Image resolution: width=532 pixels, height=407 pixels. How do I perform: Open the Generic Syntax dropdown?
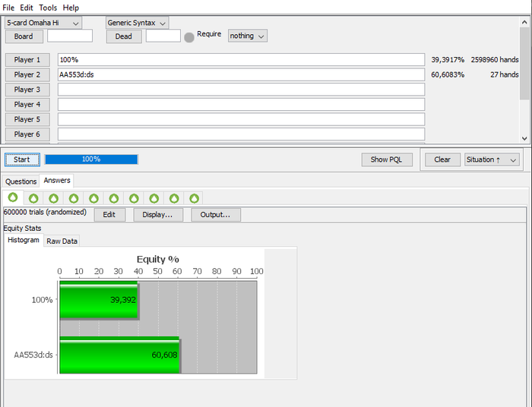137,23
